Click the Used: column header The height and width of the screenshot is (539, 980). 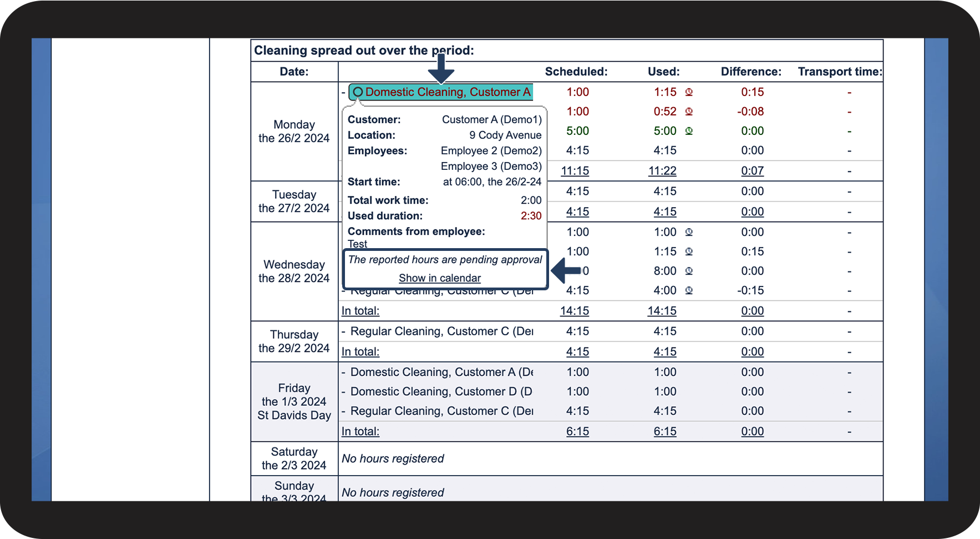tap(664, 72)
